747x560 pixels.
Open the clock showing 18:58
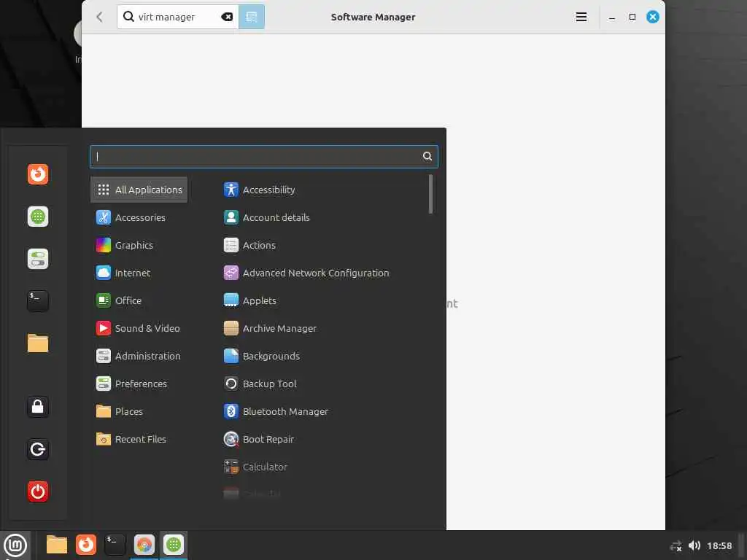[719, 545]
